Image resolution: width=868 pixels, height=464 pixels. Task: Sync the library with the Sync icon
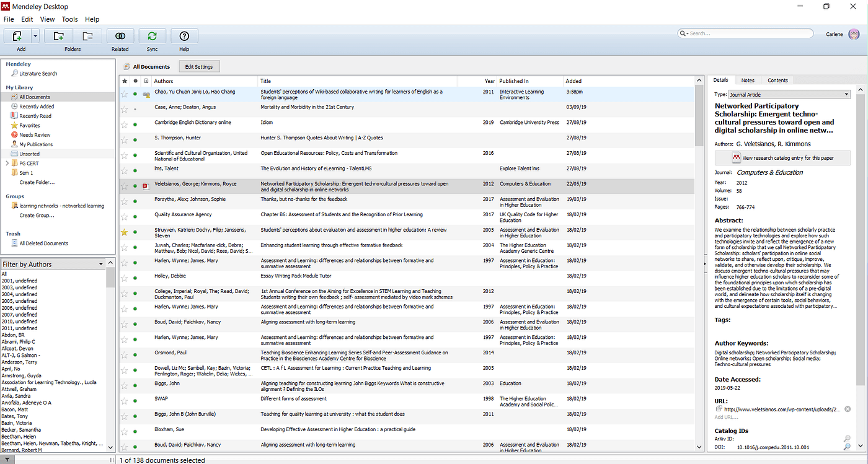pyautogui.click(x=153, y=36)
